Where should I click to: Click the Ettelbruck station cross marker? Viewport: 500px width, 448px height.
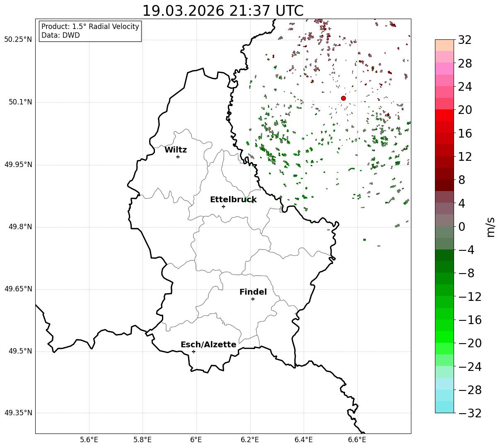223,206
